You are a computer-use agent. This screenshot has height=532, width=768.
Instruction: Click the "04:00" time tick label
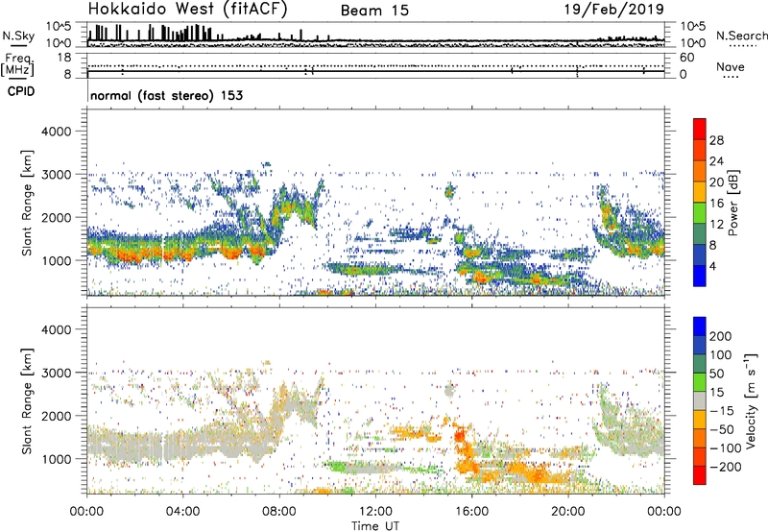point(182,512)
